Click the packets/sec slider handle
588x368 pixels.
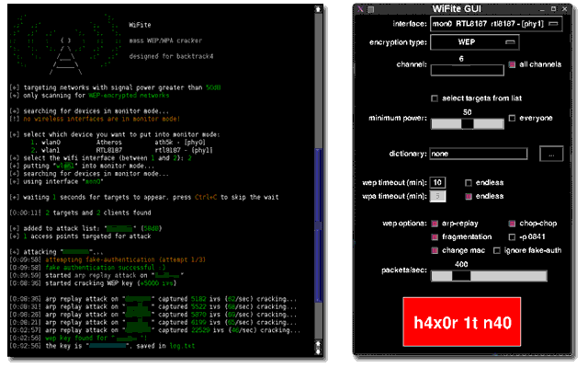pyautogui.click(x=461, y=276)
